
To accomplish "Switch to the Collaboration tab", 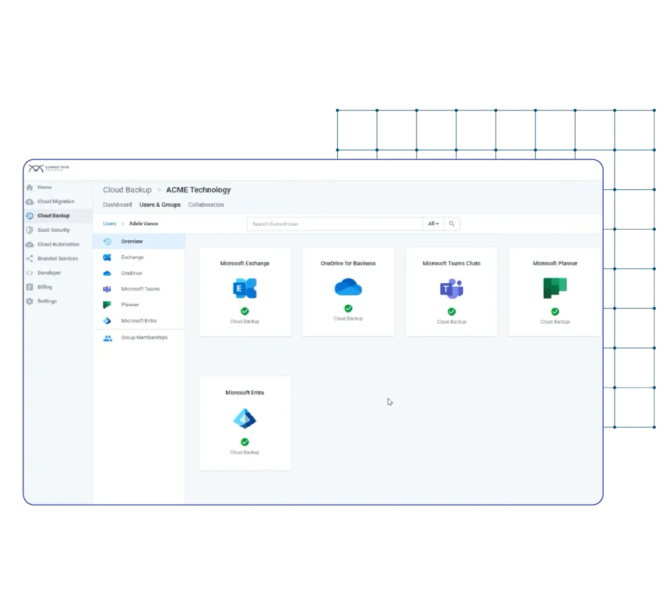I will pyautogui.click(x=206, y=205).
